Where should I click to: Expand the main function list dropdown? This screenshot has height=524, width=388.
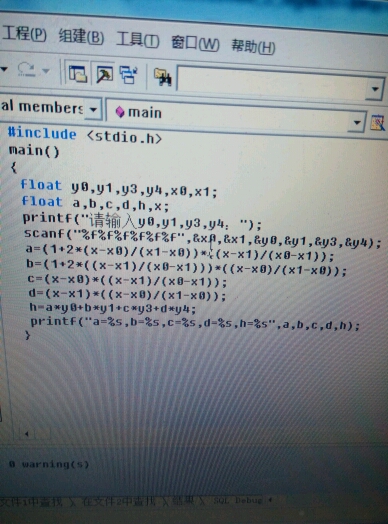point(357,122)
